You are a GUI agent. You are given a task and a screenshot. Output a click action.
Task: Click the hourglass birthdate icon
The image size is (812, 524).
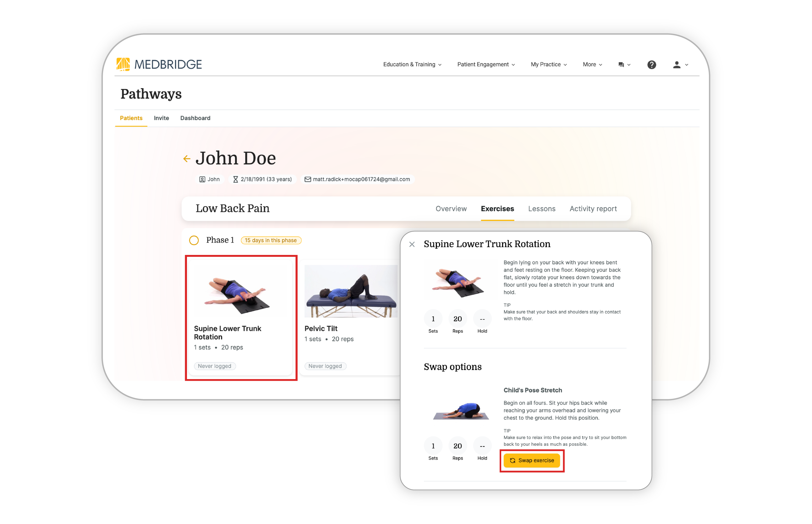tap(235, 179)
